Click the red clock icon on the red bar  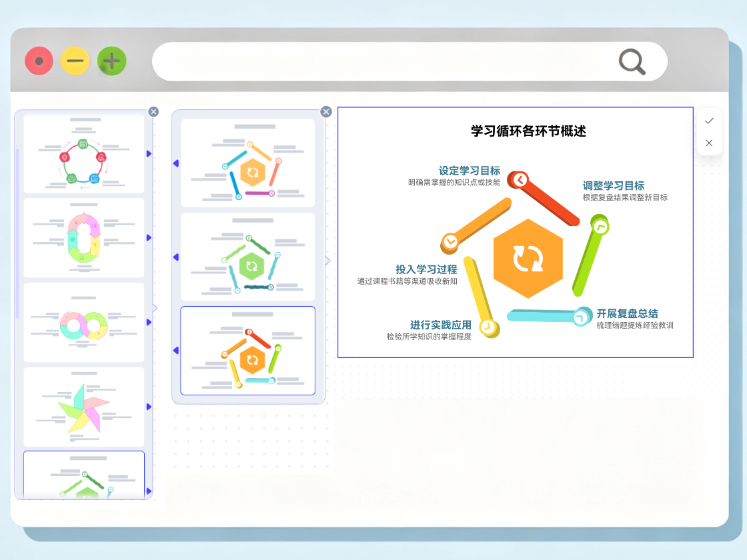point(520,180)
